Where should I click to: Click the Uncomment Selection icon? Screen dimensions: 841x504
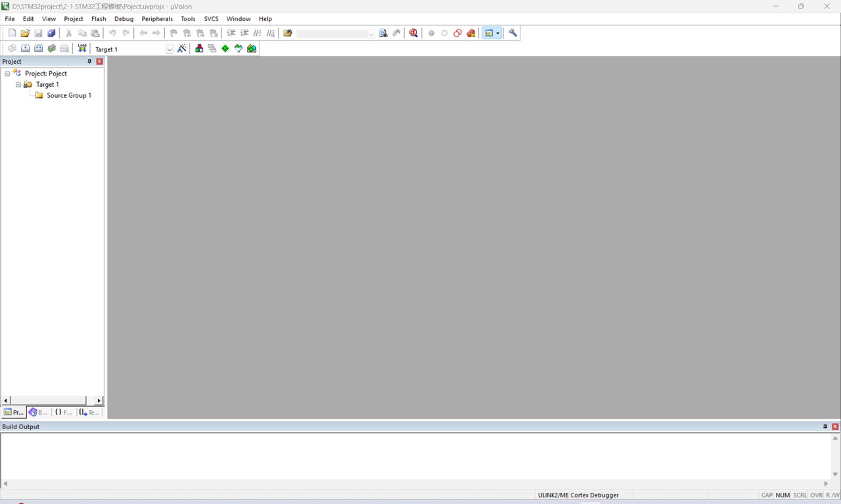coord(271,33)
